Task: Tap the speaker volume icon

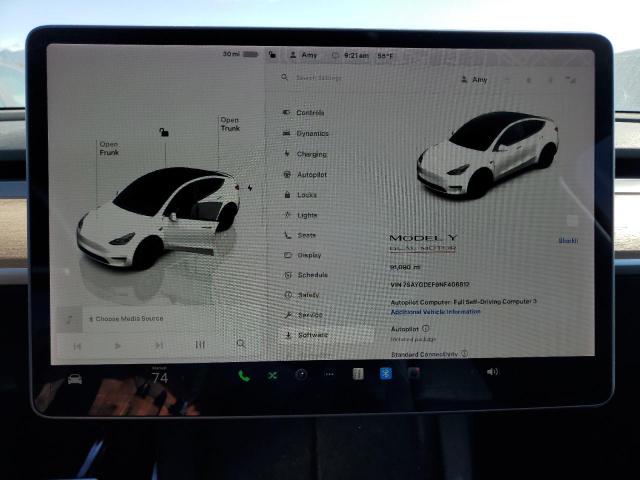Action: tap(492, 371)
